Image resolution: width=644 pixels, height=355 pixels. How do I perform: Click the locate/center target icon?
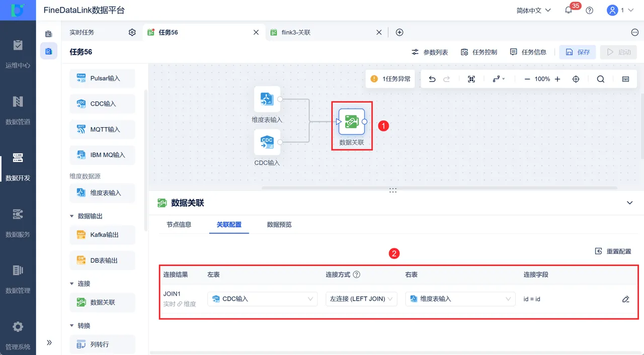point(576,79)
